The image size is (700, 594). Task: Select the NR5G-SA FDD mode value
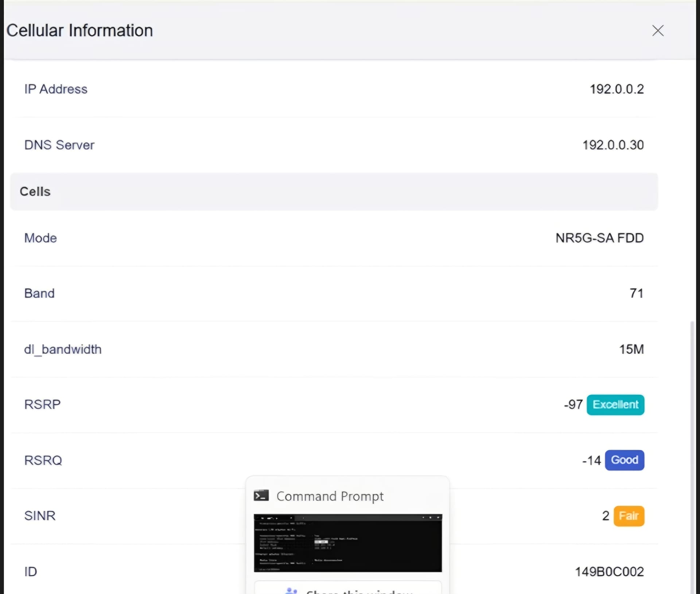point(599,238)
